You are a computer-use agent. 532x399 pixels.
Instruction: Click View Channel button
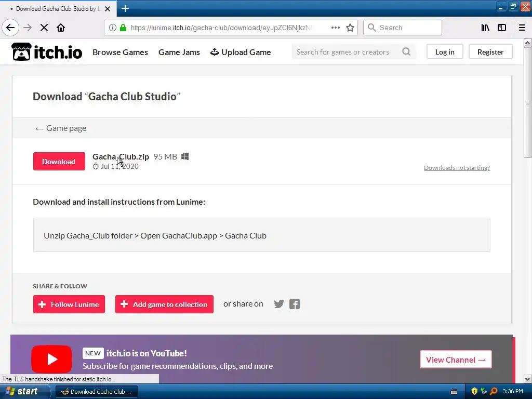click(x=456, y=360)
